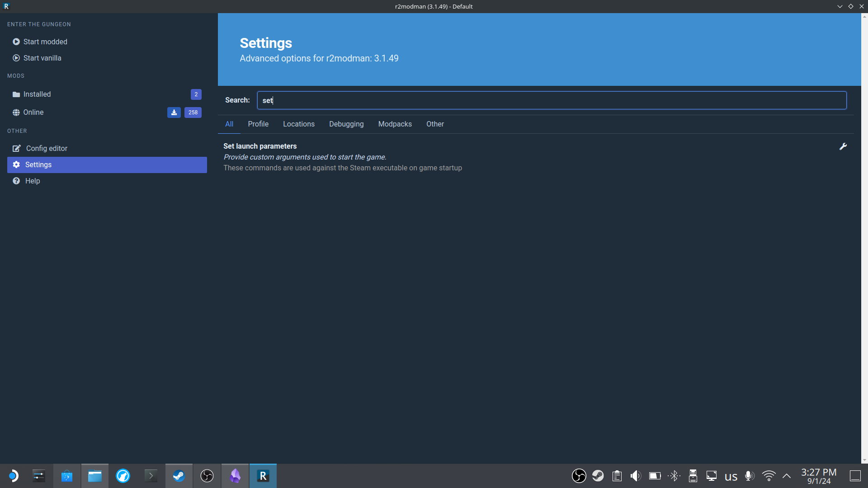
Task: Click the OBS system tray icon
Action: pos(579,476)
